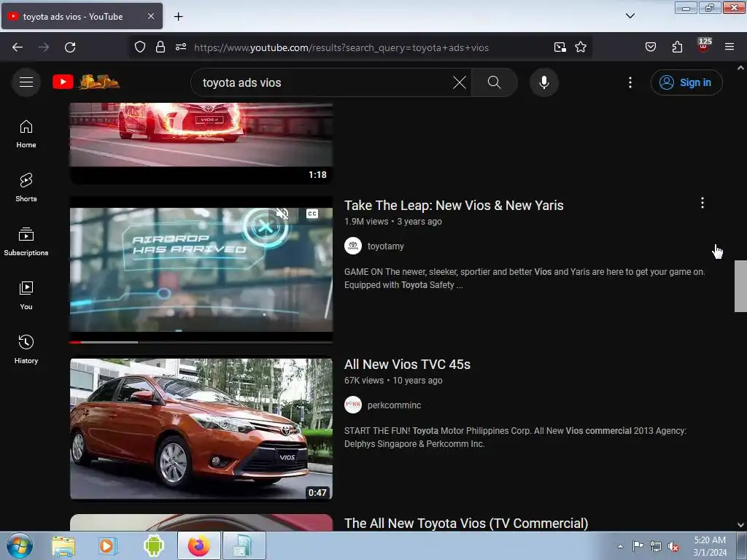The image size is (747, 560).
Task: Open more options for Take The Leap video
Action: coord(703,203)
